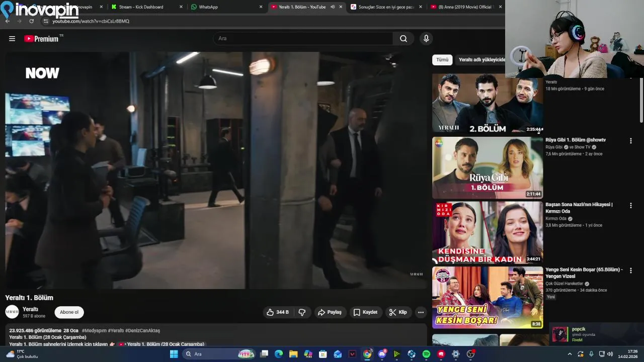This screenshot has width=644, height=362.
Task: Open Microsoft Store from taskbar
Action: (x=323, y=354)
